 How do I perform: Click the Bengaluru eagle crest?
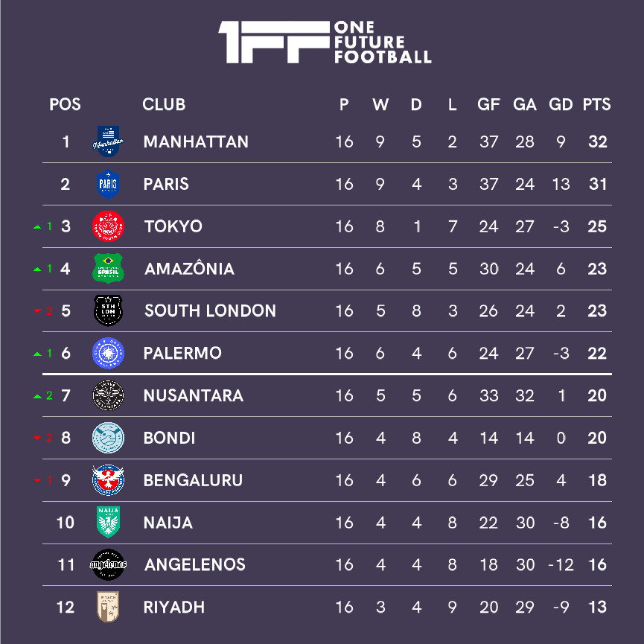[108, 480]
